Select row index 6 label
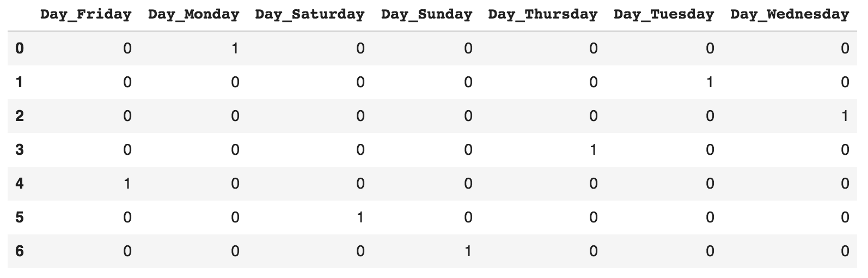Screen dimensions: 868x278 point(20,251)
